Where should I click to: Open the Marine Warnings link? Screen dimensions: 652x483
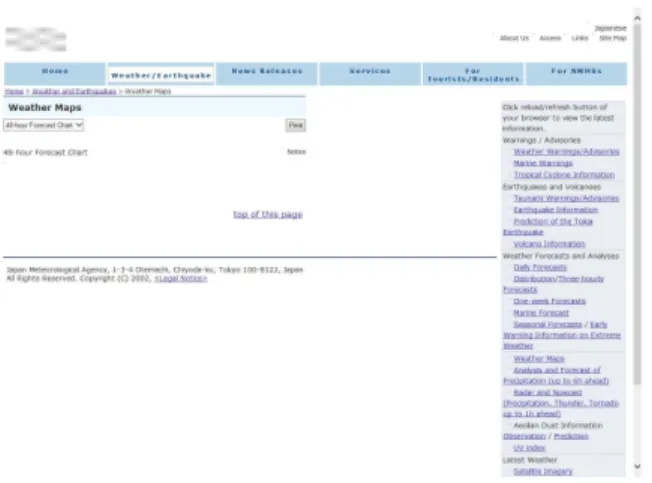(543, 163)
